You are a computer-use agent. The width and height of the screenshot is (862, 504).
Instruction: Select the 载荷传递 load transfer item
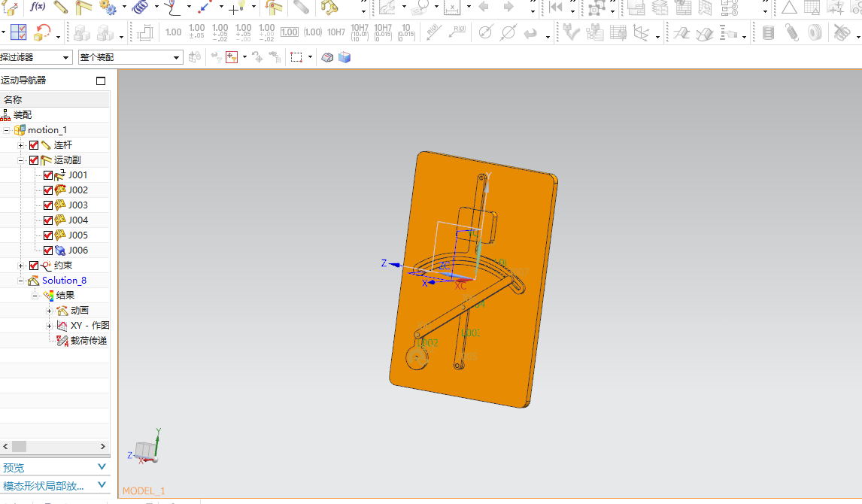point(88,341)
